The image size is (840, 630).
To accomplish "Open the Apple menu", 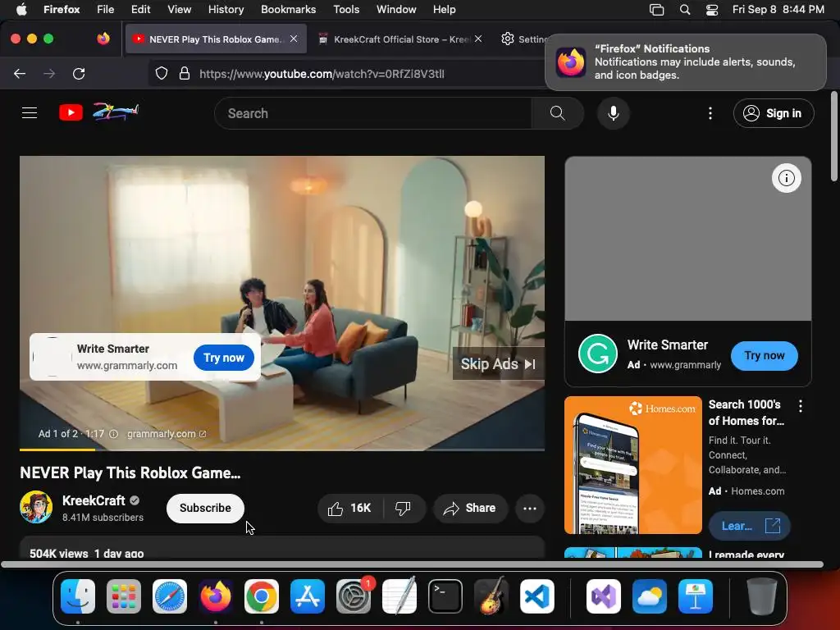I will tap(21, 9).
